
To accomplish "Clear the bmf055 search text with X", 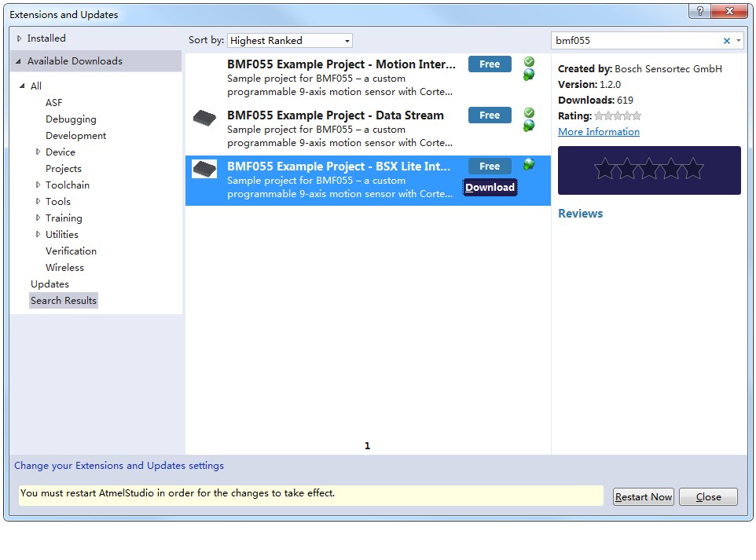I will (726, 41).
